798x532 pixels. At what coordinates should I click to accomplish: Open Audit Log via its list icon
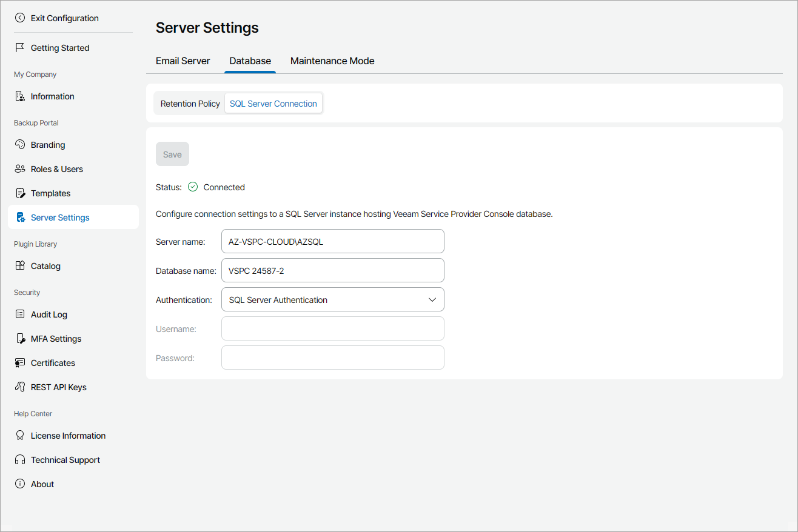pos(20,314)
